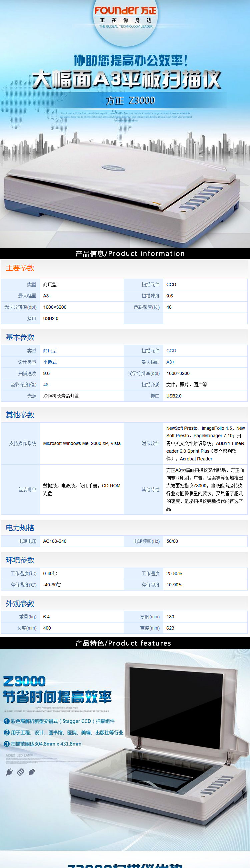This screenshot has height=868, width=250.
Task: Select 冷阴极长寿命灯管 light source value
Action: click(61, 396)
